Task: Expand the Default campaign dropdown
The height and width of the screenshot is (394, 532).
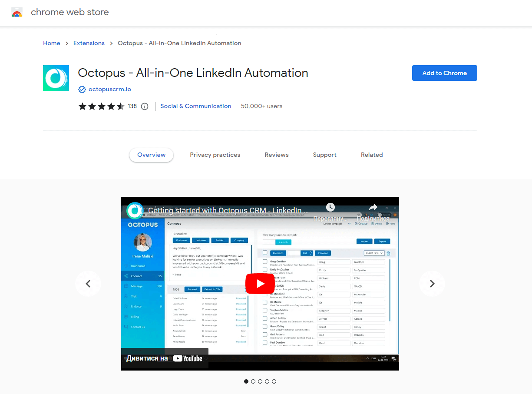Action: [349, 224]
